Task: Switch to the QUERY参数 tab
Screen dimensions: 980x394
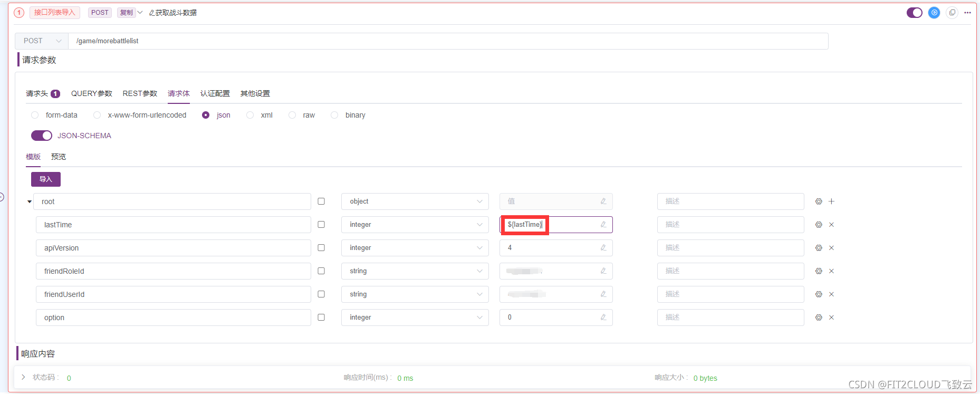Action: pos(92,93)
